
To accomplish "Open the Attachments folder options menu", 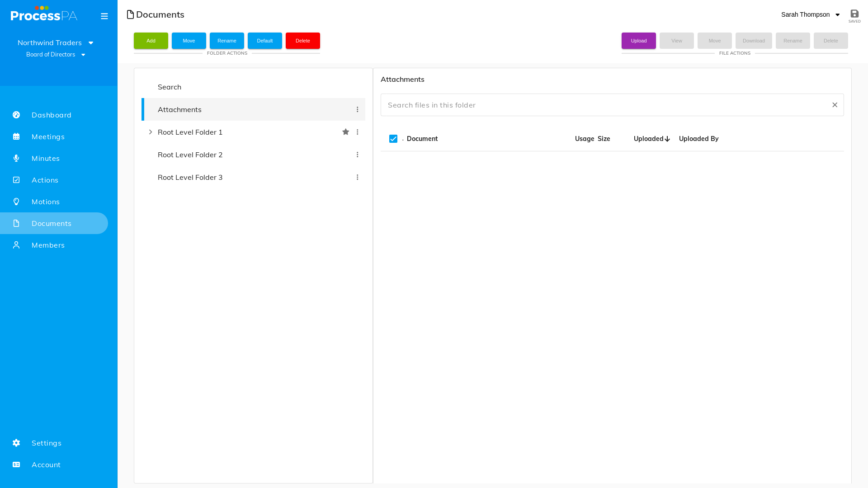I will click(357, 109).
